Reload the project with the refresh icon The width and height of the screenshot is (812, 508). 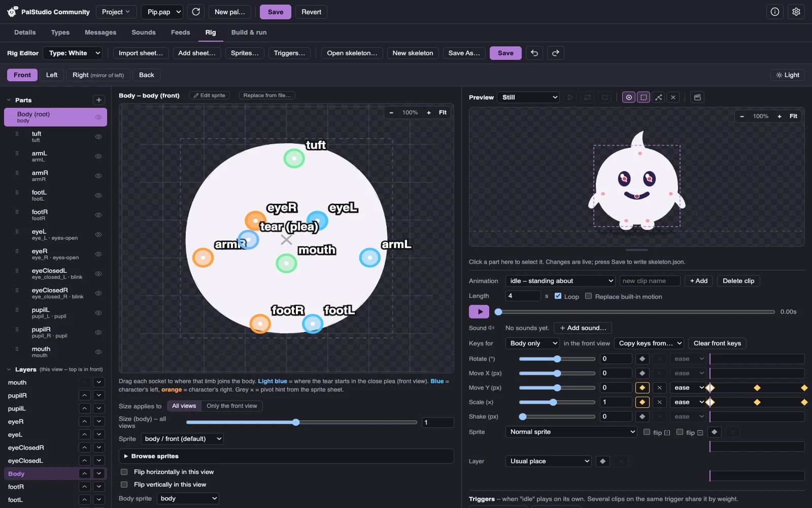[196, 12]
